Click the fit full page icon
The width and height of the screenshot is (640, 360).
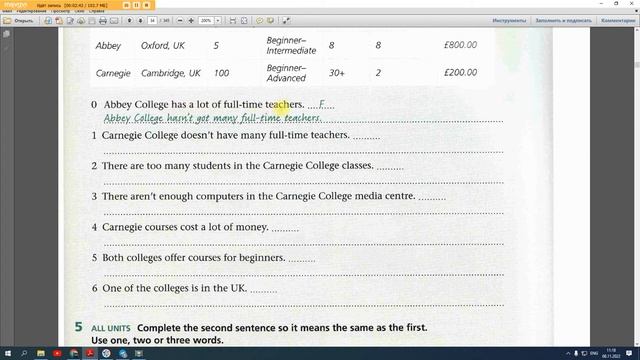(244, 20)
